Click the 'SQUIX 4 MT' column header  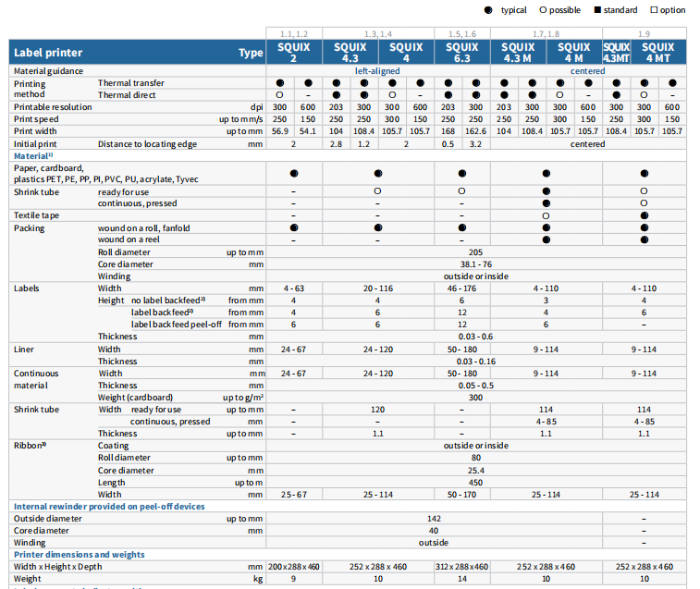coord(658,53)
